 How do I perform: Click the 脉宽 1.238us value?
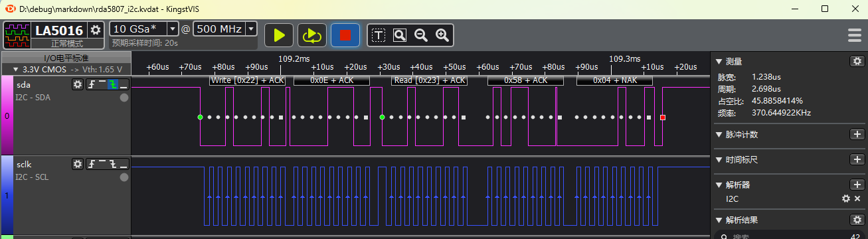coord(766,77)
